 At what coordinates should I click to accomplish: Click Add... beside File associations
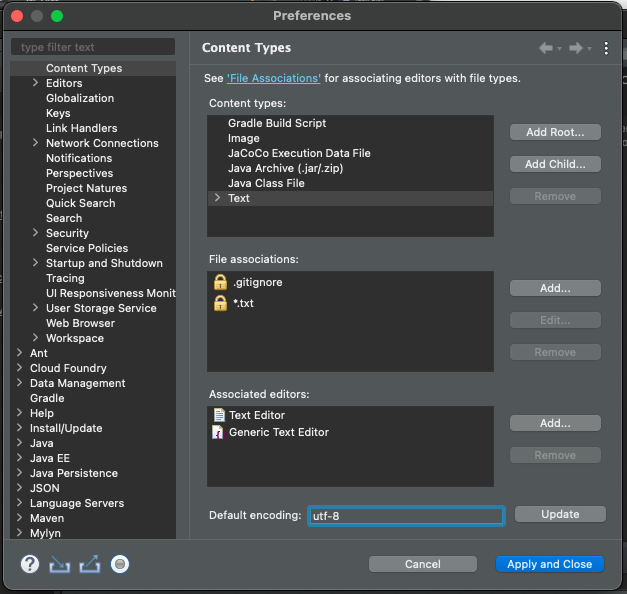pyautogui.click(x=555, y=288)
